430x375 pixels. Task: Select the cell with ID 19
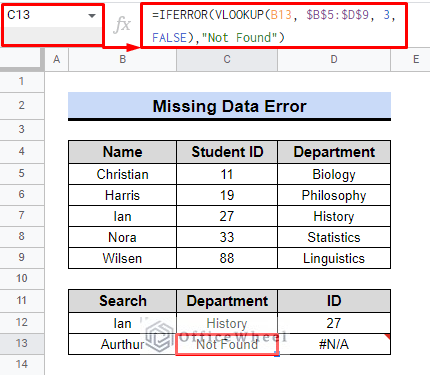(227, 195)
